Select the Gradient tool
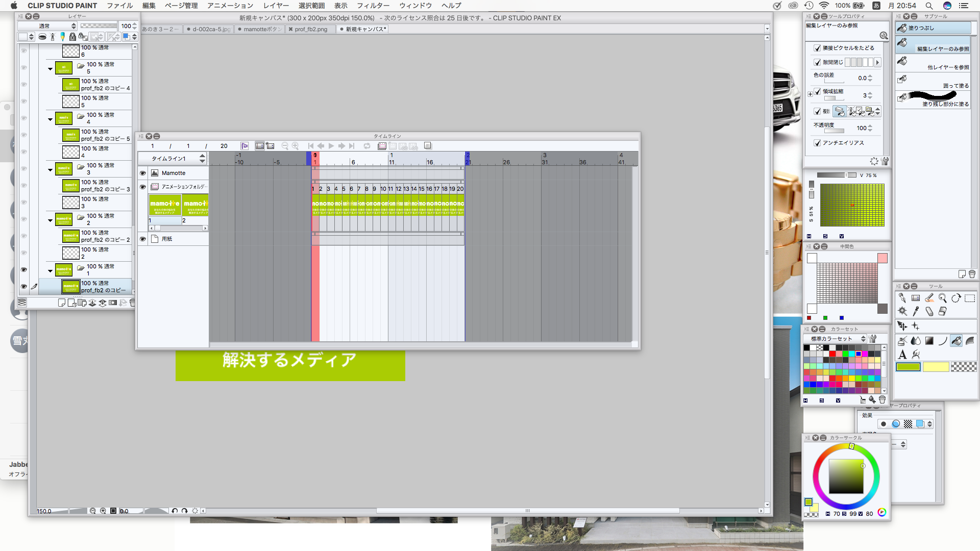 [x=929, y=341]
